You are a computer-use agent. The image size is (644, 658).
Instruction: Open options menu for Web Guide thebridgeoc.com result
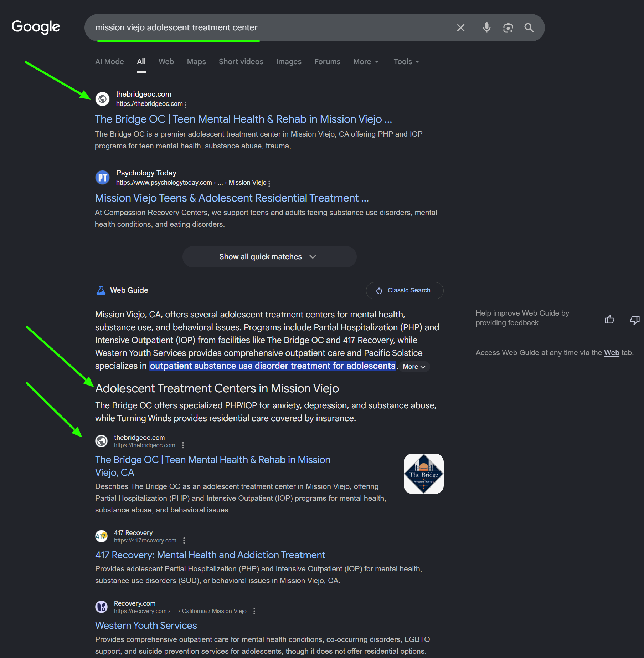coord(183,445)
